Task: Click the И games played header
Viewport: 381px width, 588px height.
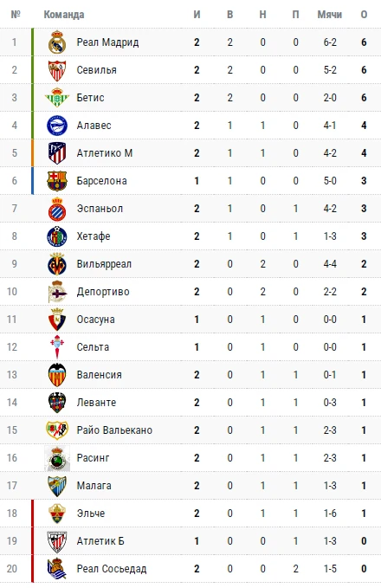Action: coord(197,15)
